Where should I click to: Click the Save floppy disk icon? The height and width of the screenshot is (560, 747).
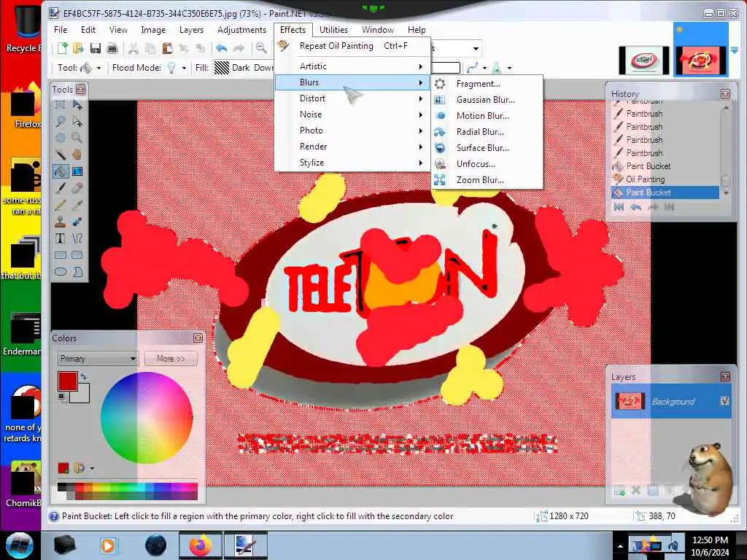pyautogui.click(x=96, y=48)
